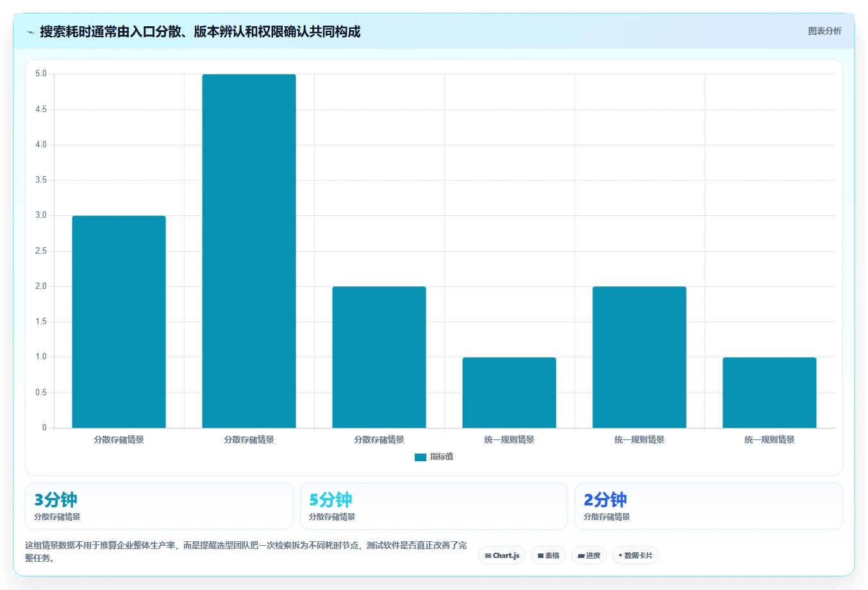
Task: Toggle the 指标值 legend color swatch
Action: [421, 457]
